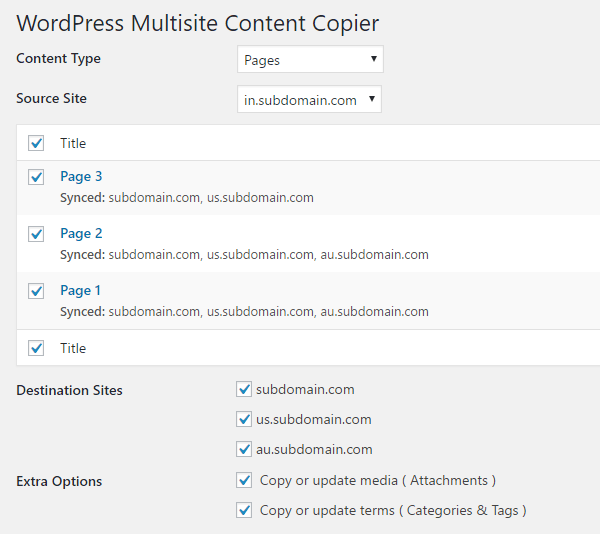Uncheck the us.subdomain.com destination checkbox
This screenshot has height=534, width=600.
coord(244,419)
